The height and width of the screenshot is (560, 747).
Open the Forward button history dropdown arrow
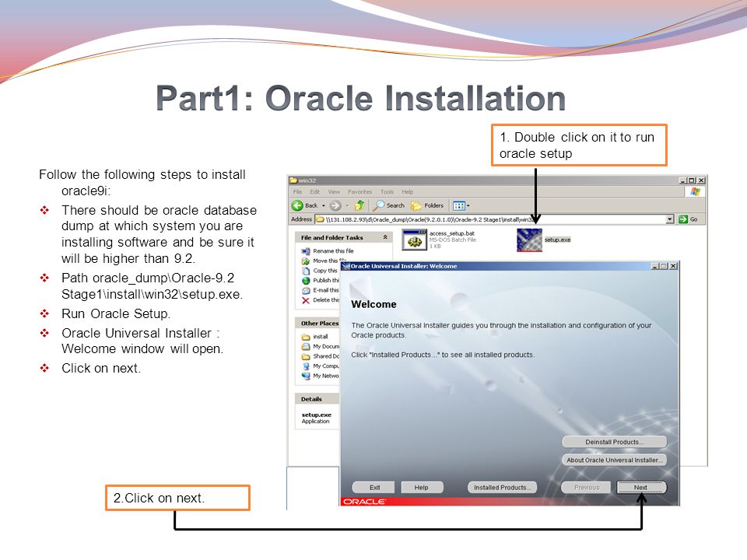(347, 205)
